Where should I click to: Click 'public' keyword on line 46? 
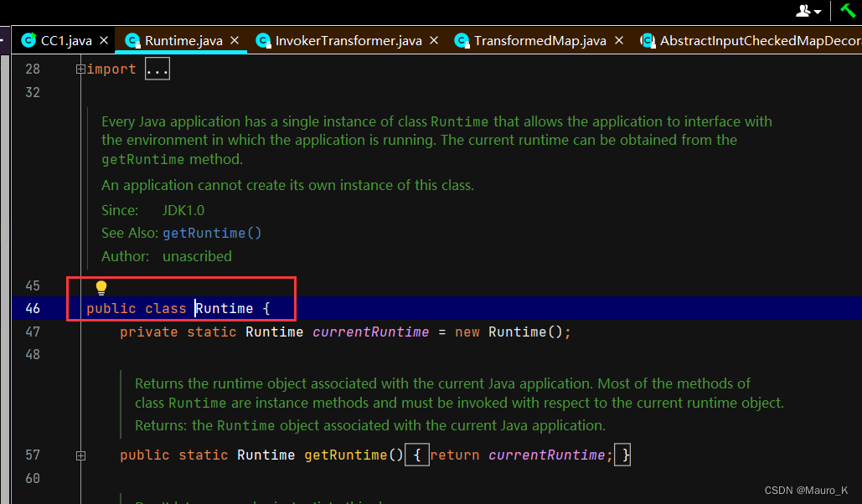click(x=111, y=308)
